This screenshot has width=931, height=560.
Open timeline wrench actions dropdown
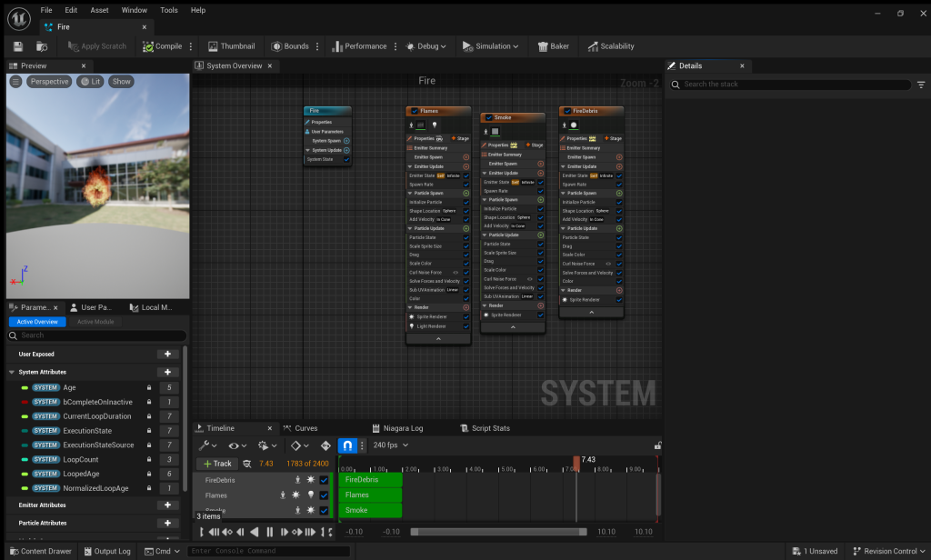[207, 445]
